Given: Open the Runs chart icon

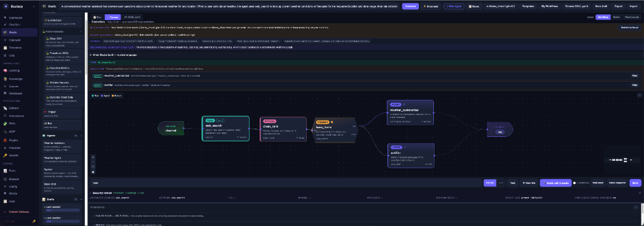Looking at the screenshot, I should point(5,170).
